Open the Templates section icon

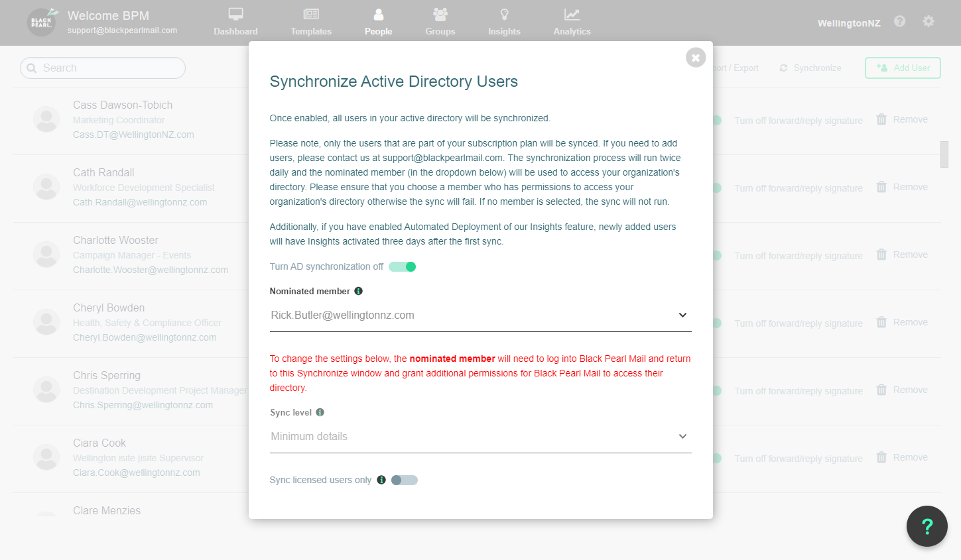[x=310, y=13]
